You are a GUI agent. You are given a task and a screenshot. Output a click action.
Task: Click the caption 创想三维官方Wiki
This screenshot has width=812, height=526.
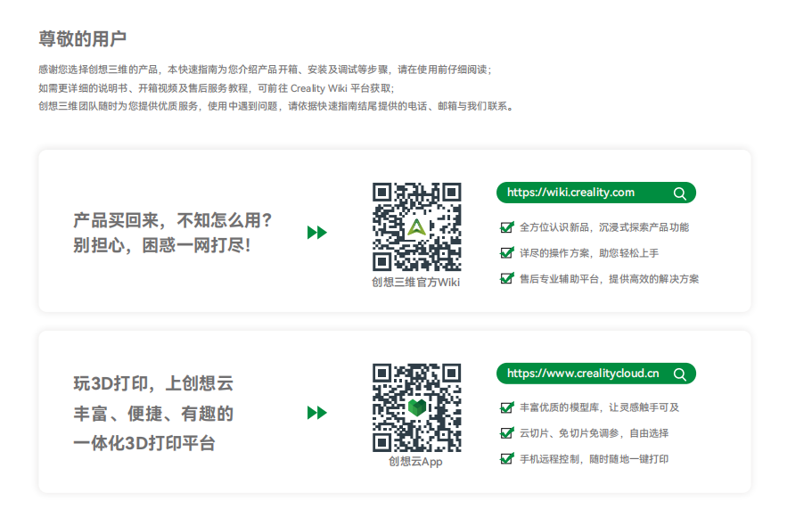[416, 283]
